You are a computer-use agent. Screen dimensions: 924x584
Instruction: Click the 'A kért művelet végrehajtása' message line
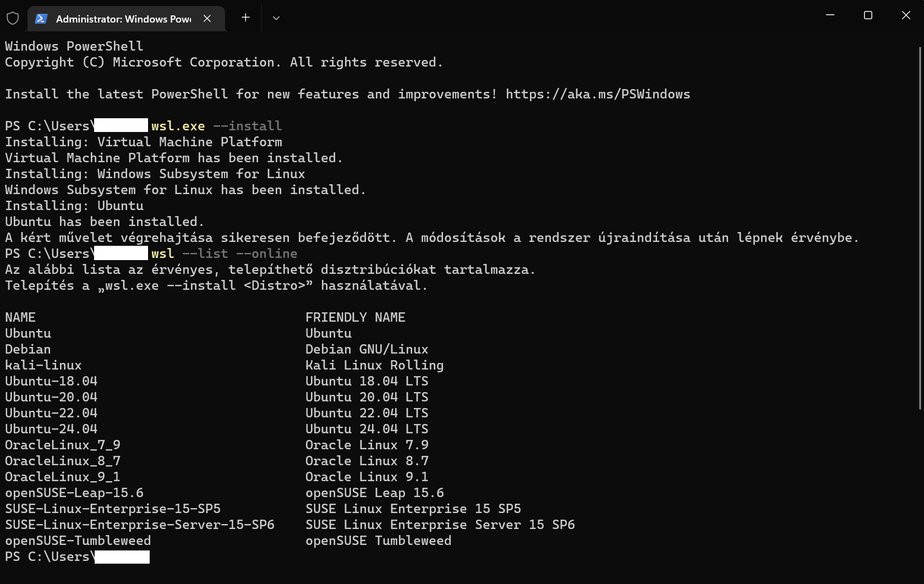pyautogui.click(x=432, y=238)
